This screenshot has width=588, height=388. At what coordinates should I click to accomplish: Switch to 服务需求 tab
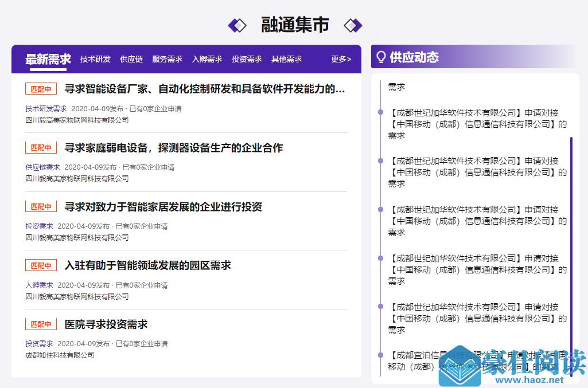point(168,59)
